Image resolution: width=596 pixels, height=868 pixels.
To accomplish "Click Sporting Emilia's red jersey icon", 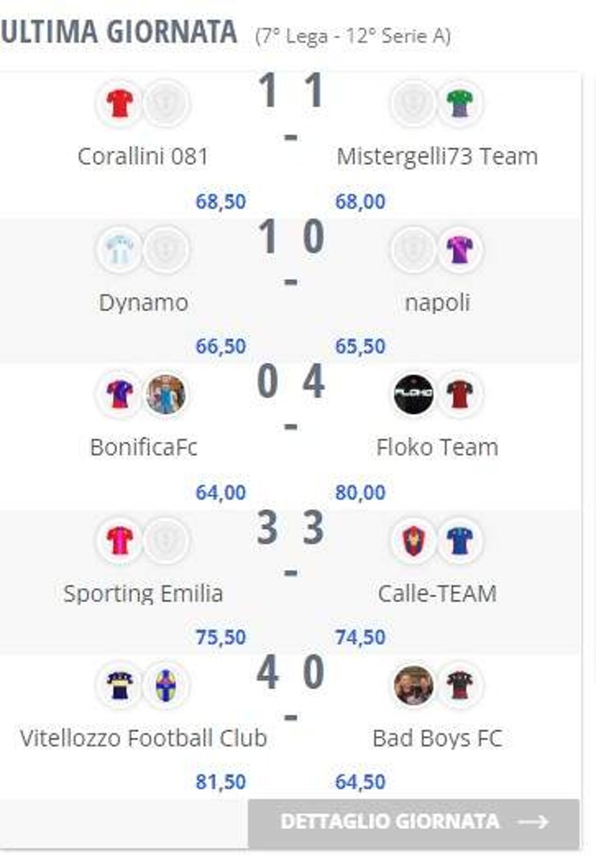I will coord(120,540).
